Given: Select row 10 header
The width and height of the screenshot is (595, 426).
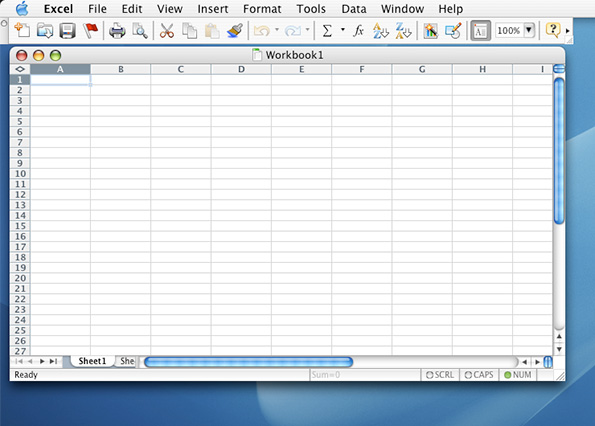Looking at the screenshot, I should [20, 174].
